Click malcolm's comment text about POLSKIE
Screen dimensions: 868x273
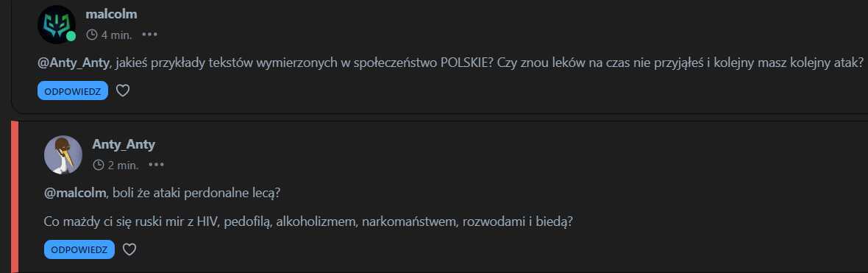click(450, 64)
